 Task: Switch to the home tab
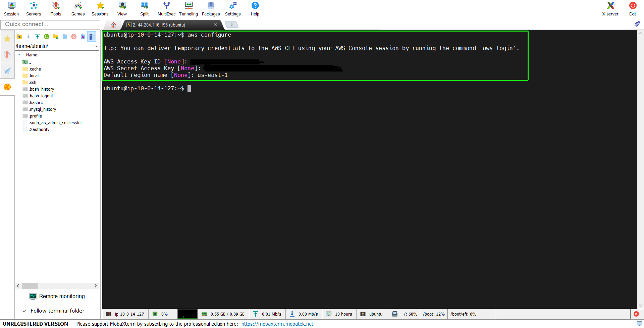[113, 25]
